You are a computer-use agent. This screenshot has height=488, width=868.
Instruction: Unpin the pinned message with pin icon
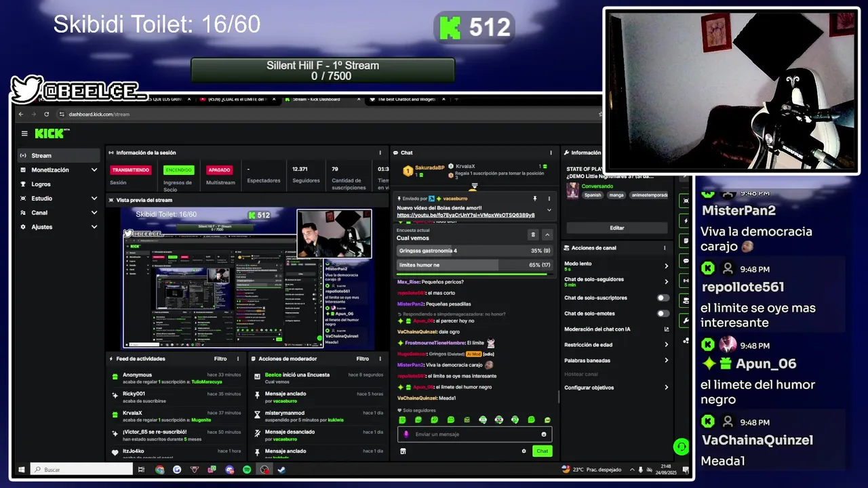pyautogui.click(x=534, y=199)
